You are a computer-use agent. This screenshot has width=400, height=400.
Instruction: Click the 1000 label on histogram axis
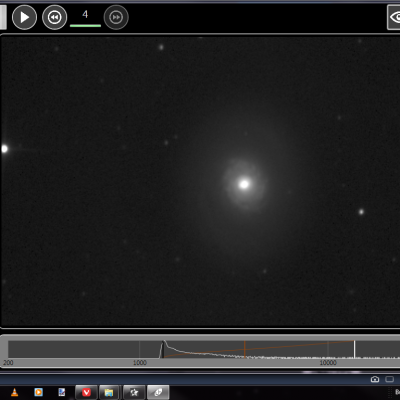click(140, 363)
